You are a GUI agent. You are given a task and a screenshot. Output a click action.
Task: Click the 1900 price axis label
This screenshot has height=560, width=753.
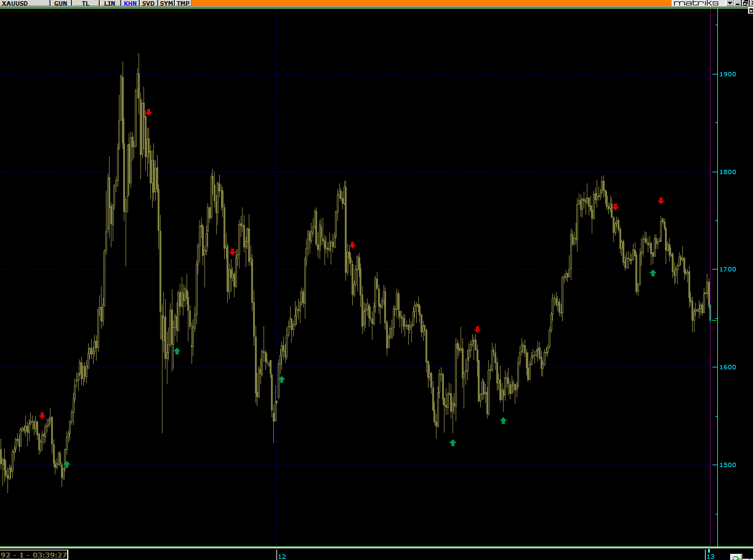(x=728, y=74)
